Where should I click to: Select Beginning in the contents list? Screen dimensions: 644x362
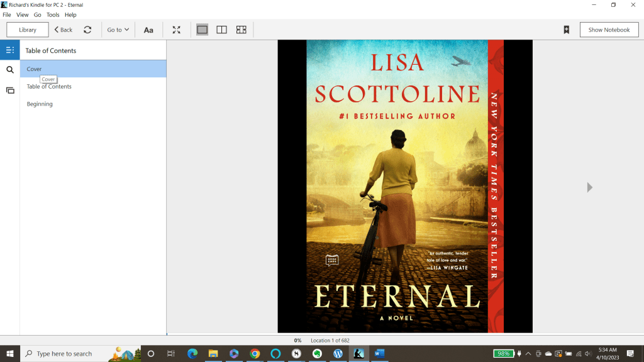(40, 104)
